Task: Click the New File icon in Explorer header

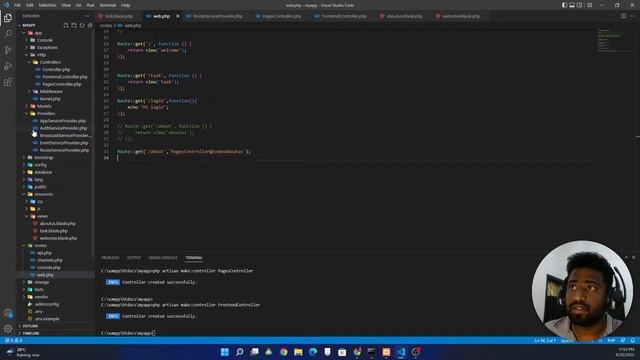Action: (66, 25)
